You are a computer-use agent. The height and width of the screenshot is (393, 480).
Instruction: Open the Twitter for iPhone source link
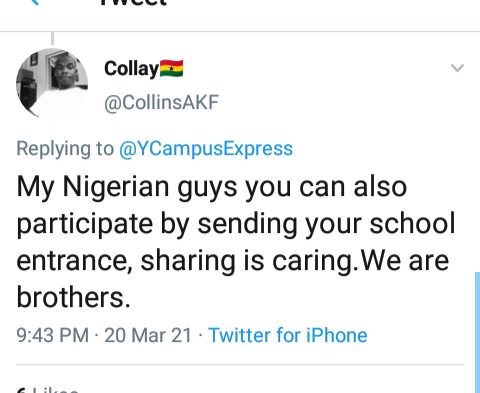288,335
